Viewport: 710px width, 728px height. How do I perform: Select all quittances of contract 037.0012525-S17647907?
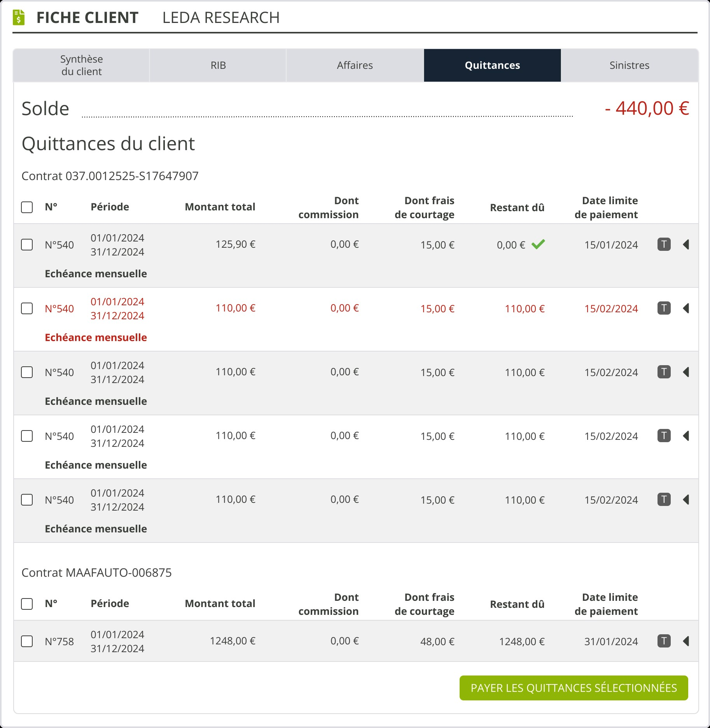coord(27,207)
